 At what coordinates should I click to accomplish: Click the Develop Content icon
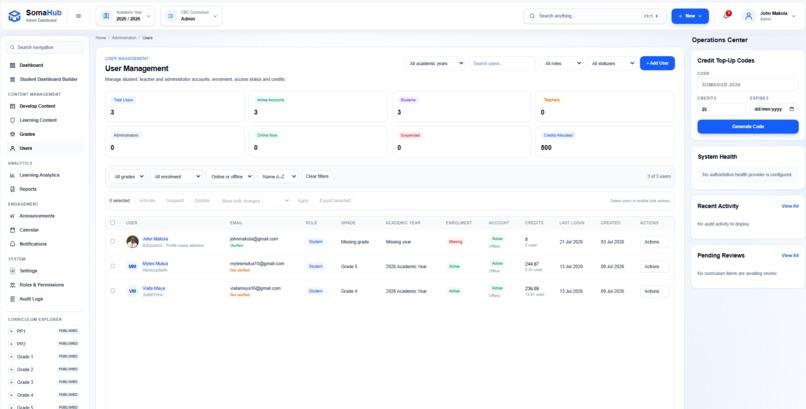[x=12, y=106]
